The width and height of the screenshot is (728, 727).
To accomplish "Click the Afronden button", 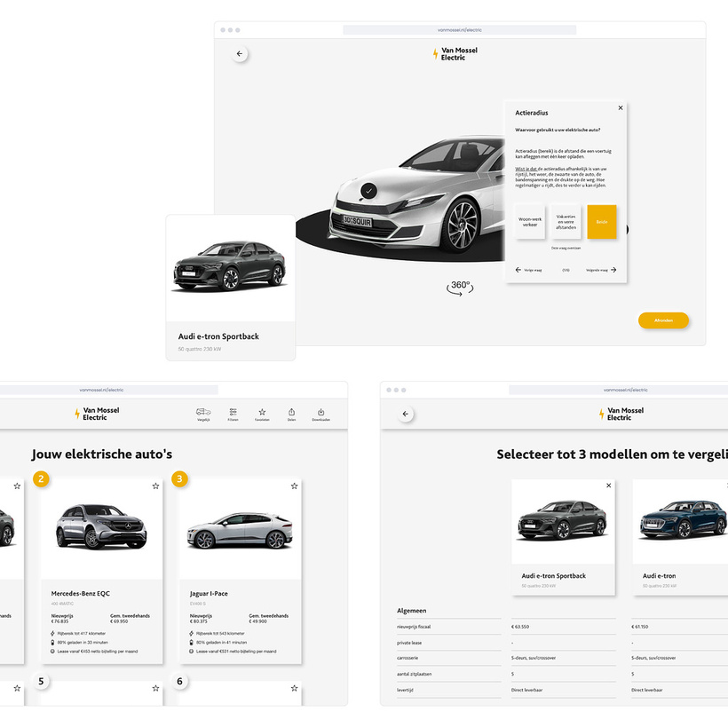I will [663, 320].
